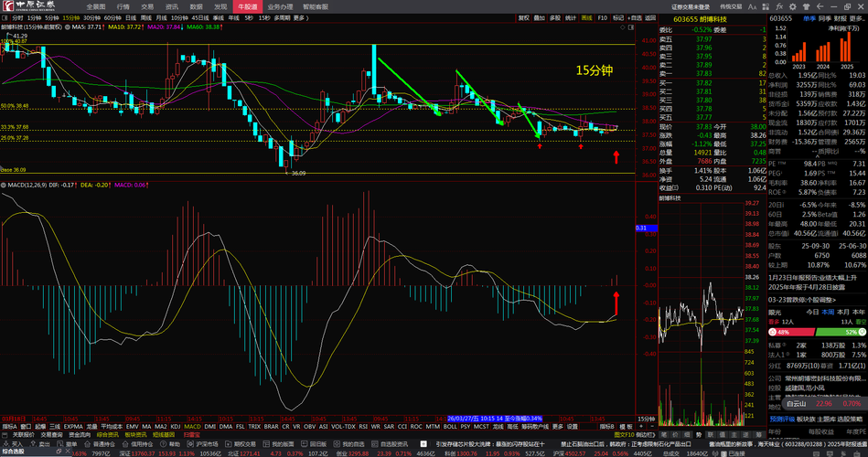
Task: Open the 回日板 toolbar item
Action: point(314,444)
